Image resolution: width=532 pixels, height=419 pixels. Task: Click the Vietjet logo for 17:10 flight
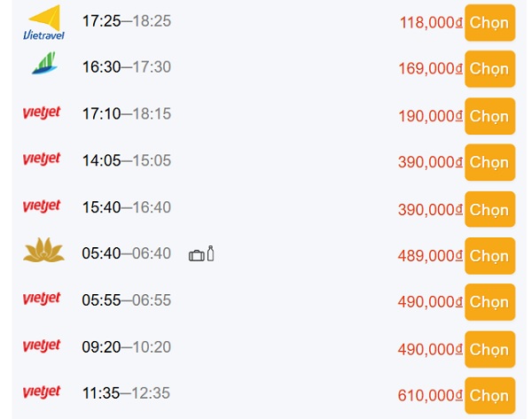pyautogui.click(x=42, y=113)
